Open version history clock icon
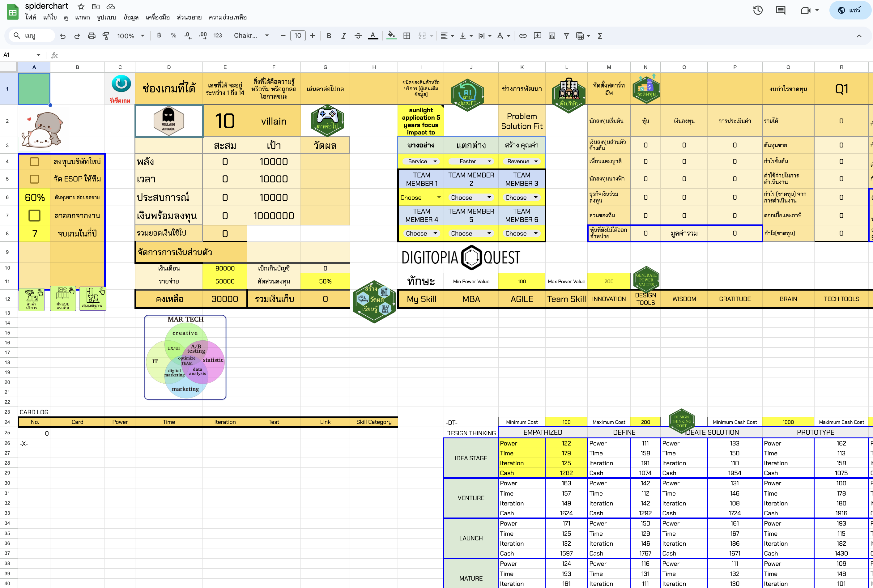Viewport: 873px width, 588px height. (758, 10)
